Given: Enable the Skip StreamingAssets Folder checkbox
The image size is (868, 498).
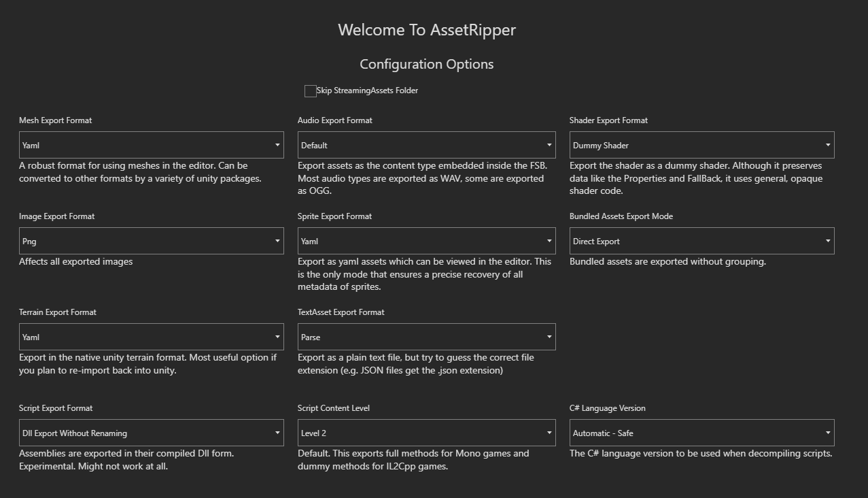Looking at the screenshot, I should 311,91.
